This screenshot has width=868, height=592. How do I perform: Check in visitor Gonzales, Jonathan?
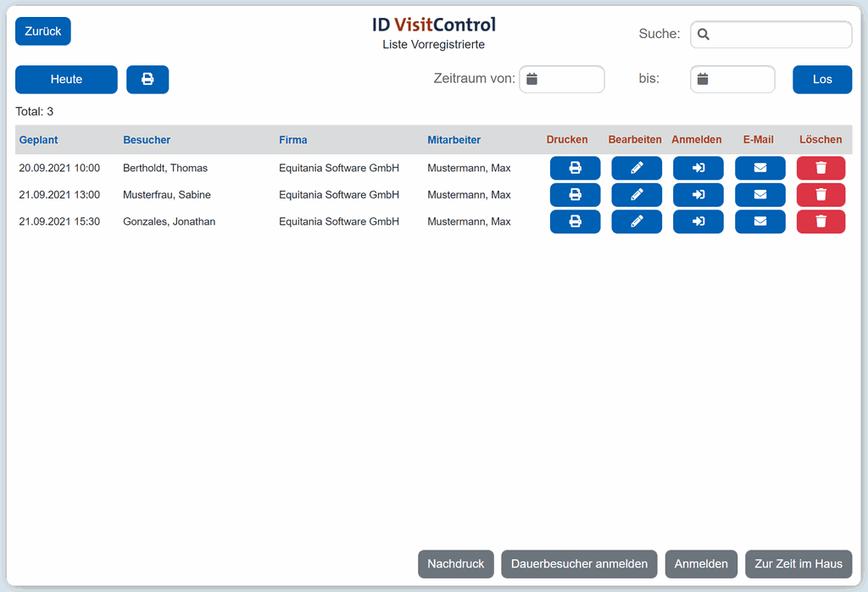(698, 222)
